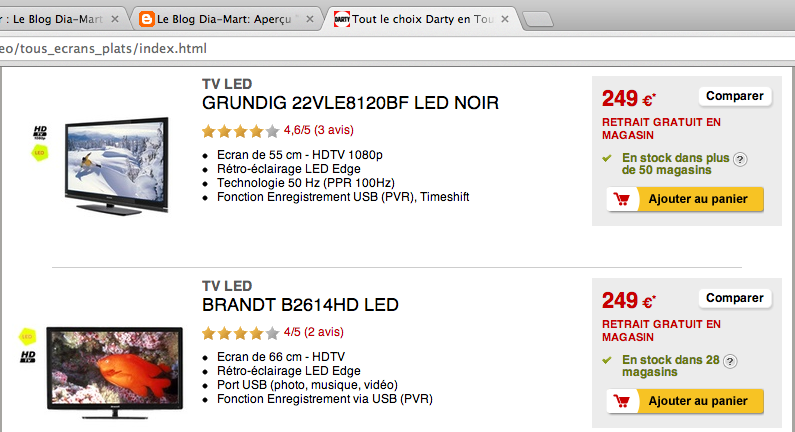The height and width of the screenshot is (432, 795).
Task: Switch to the Le Blog Dia-Mart: Aperçu tab
Action: click(x=226, y=19)
